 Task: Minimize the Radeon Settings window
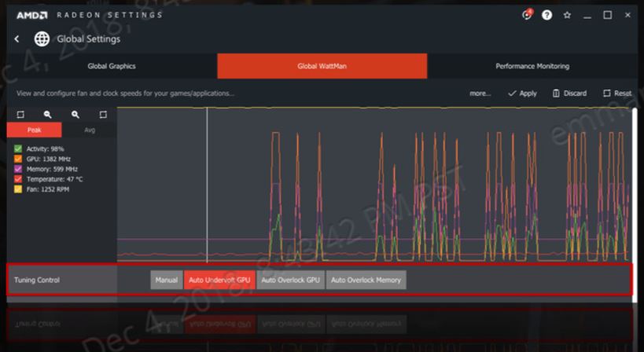[587, 16]
